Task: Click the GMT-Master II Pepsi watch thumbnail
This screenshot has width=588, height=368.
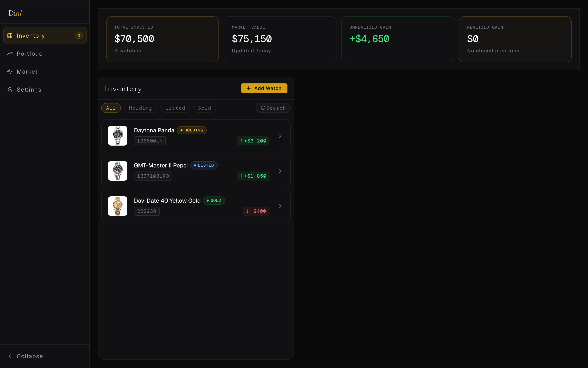Action: [x=118, y=171]
